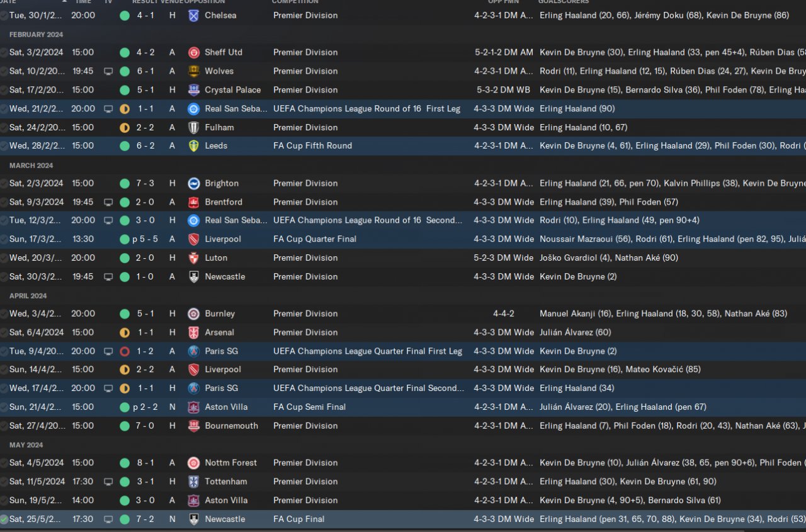Click the yellow draw dot on the Fulham row
This screenshot has height=532, width=806.
point(125,127)
